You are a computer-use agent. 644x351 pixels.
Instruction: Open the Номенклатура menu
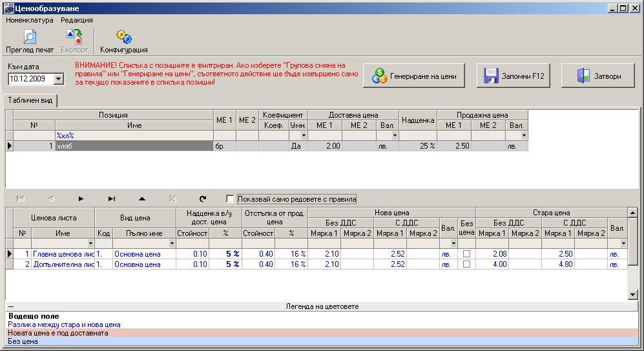[30, 20]
